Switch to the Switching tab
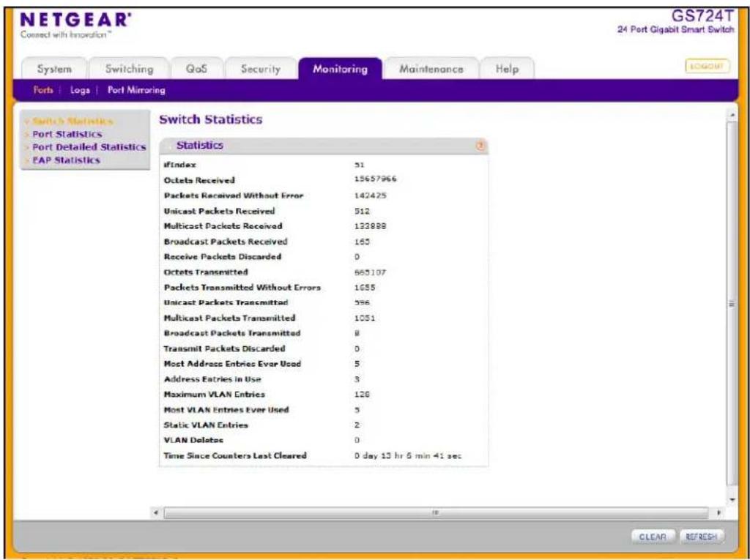Image resolution: width=750 pixels, height=560 pixels. [x=129, y=70]
